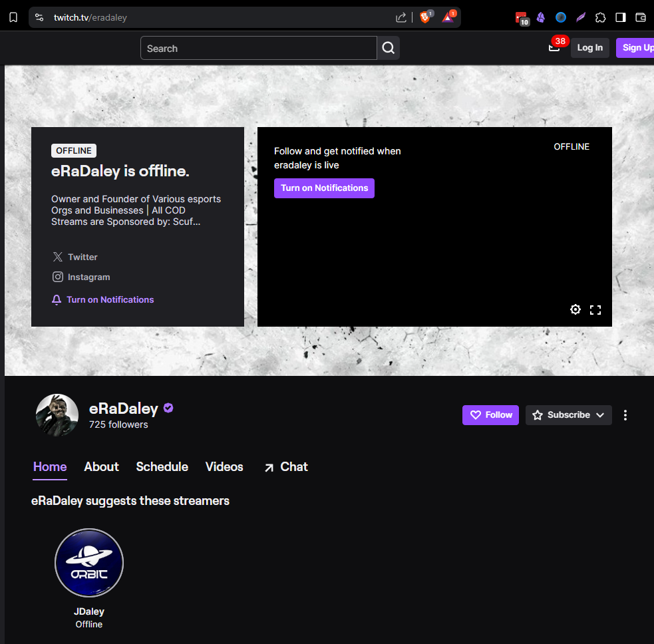Open the purple feather extension icon

(581, 17)
